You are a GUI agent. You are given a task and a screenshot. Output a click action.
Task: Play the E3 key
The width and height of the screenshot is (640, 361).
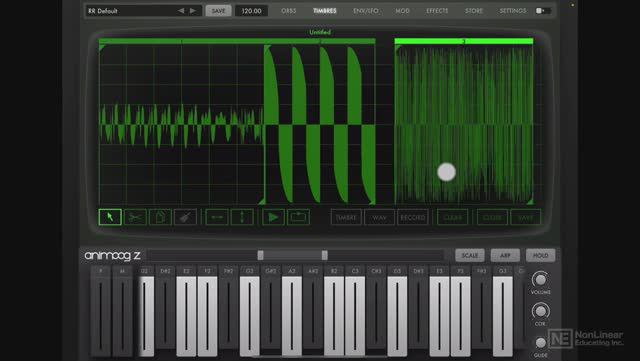[439, 316]
